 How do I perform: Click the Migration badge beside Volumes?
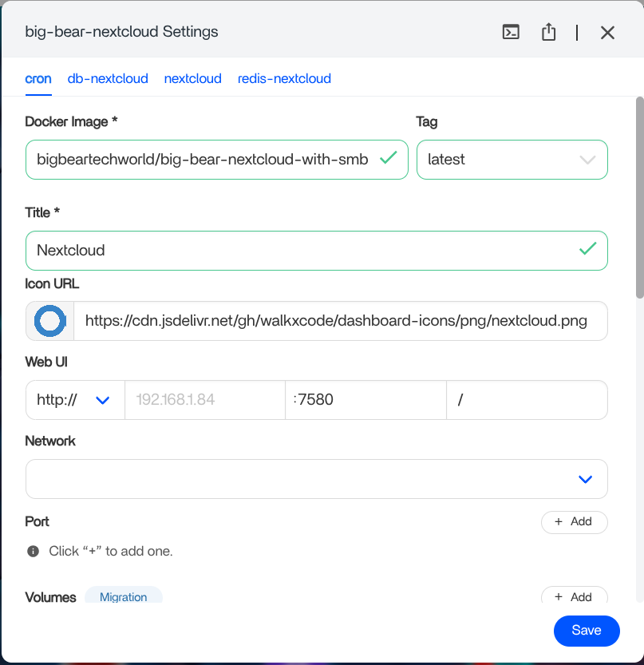[x=124, y=595]
